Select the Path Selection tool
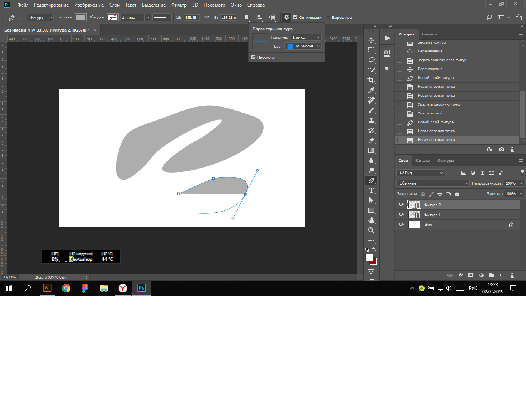526x420 pixels. point(371,200)
